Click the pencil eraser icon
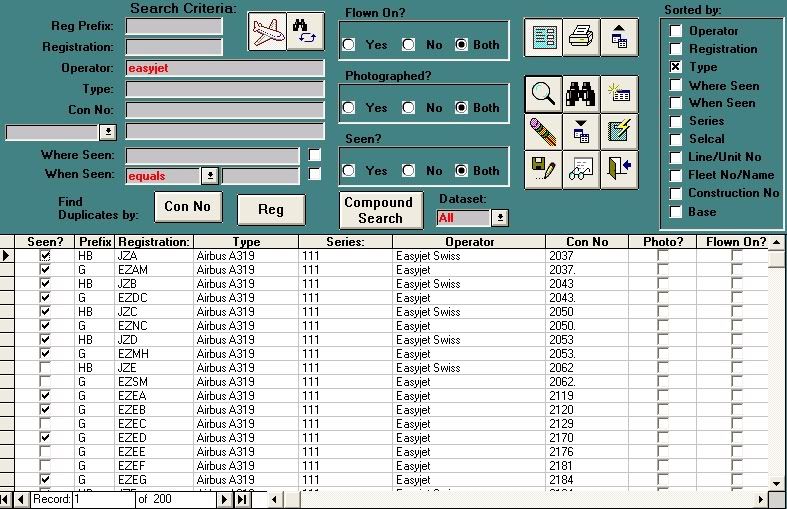Image resolution: width=787 pixels, height=509 pixels. pos(543,131)
